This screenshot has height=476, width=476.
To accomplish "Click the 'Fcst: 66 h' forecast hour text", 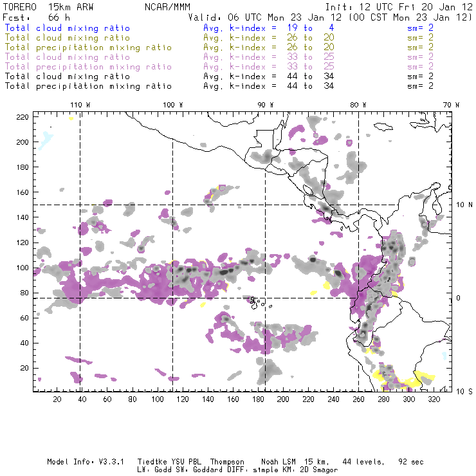I will [36, 17].
